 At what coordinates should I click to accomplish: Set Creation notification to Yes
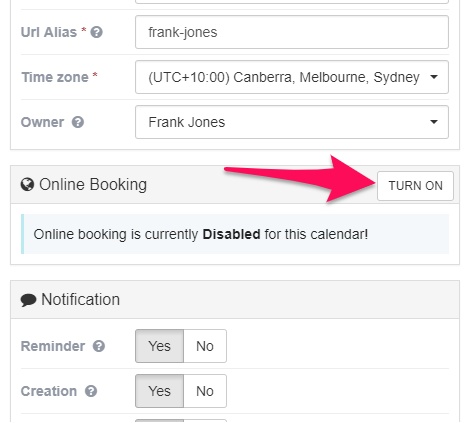(159, 391)
